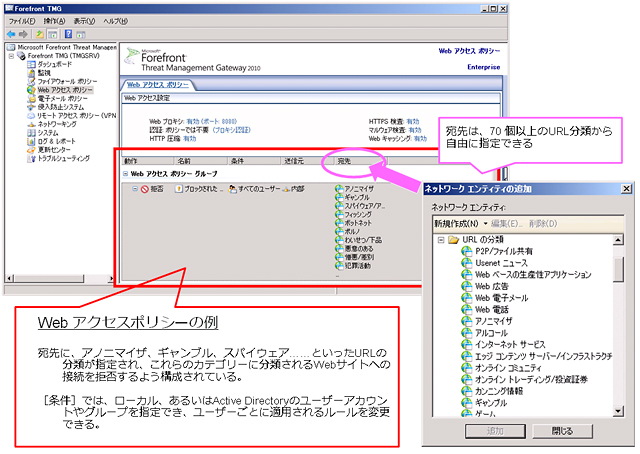640x454 pixels.
Task: Select ネットワーキング in the tree
Action: coord(57,124)
